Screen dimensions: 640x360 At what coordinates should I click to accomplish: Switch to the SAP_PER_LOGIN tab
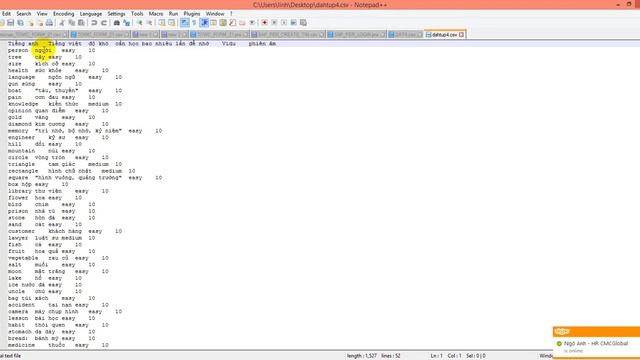(x=356, y=35)
